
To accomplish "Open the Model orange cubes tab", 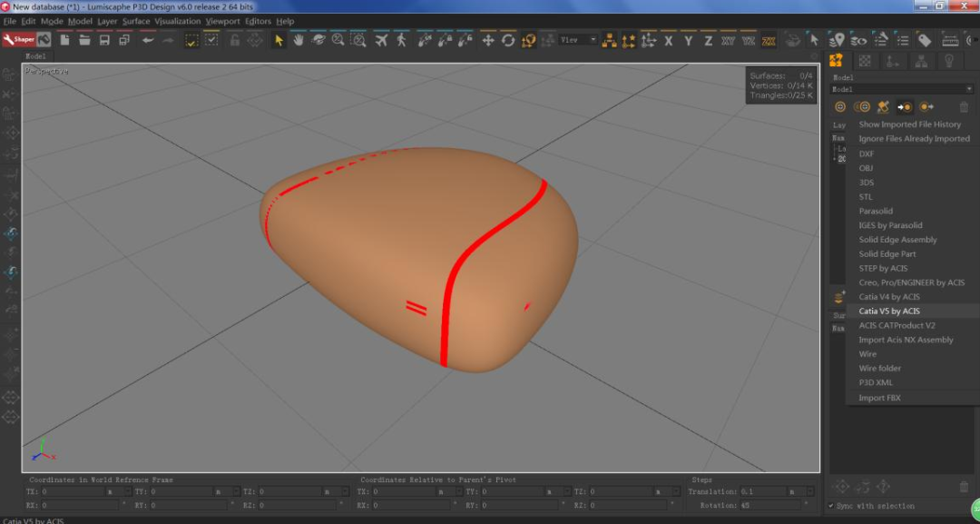I will tap(837, 61).
